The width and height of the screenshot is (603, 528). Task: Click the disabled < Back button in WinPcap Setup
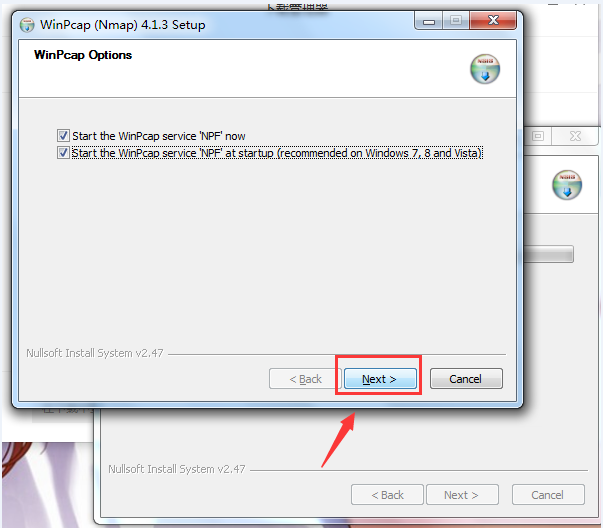[305, 379]
